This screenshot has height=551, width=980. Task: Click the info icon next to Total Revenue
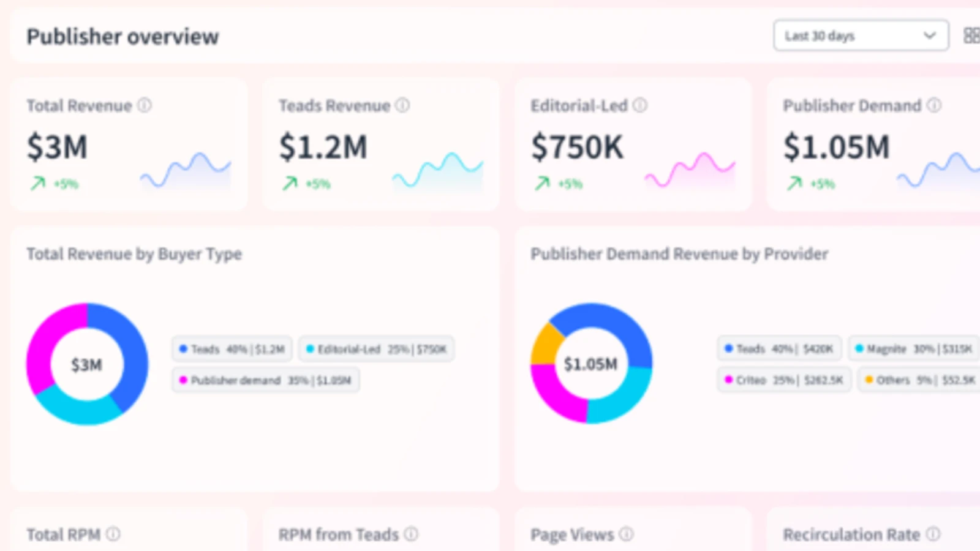point(144,105)
